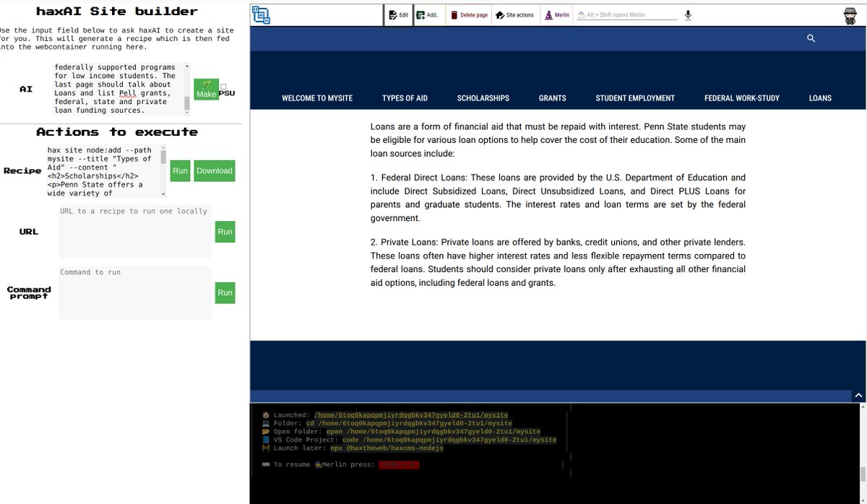Click the site search magnifier icon
Viewport: 867px width, 504px height.
point(811,38)
